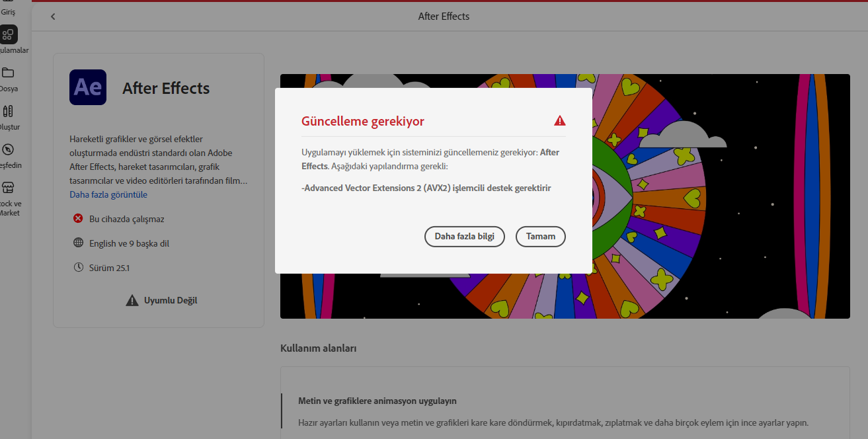
Task: Click the AVX2 requirement line in dialog
Action: click(x=426, y=188)
